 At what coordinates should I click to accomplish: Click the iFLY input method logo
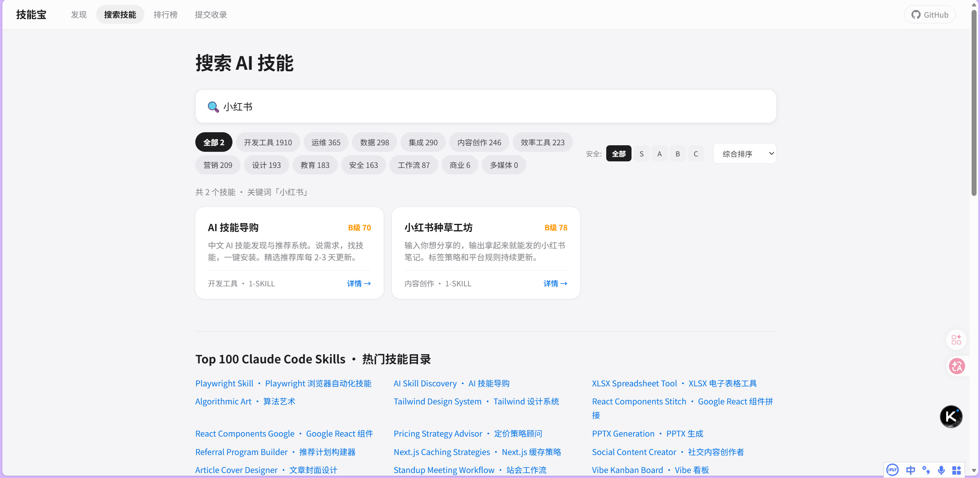(x=893, y=470)
